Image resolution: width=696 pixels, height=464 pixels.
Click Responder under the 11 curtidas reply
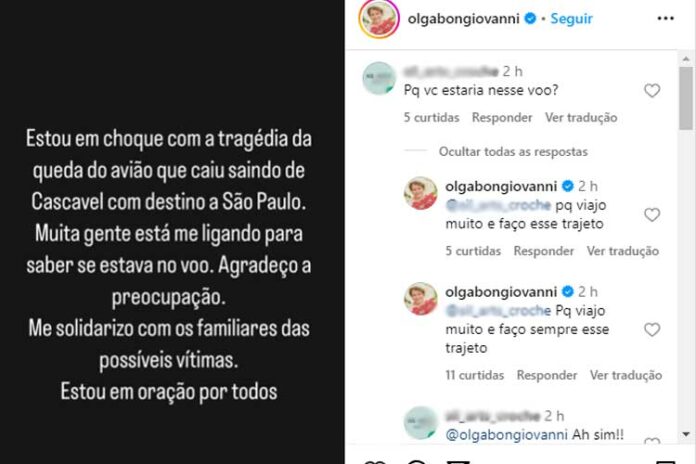[x=546, y=375]
